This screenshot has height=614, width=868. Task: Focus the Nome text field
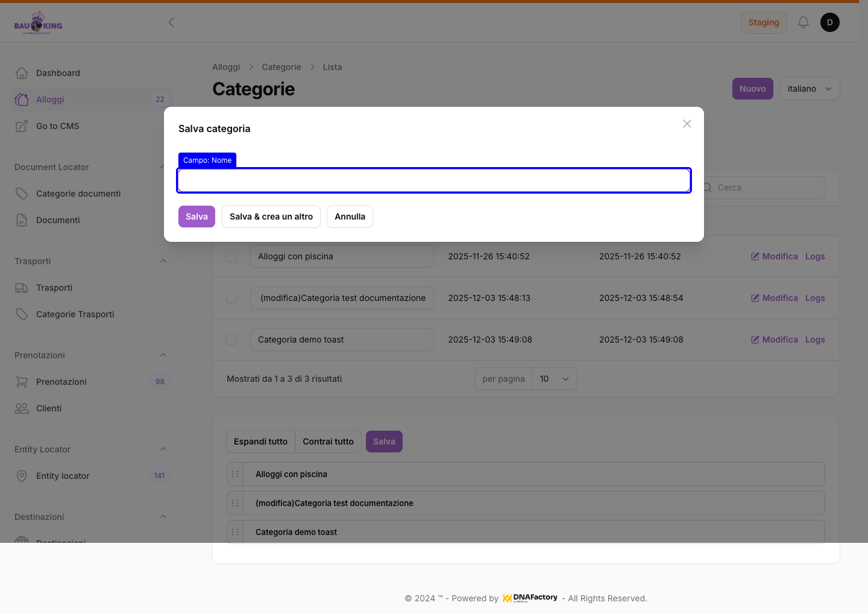434,180
